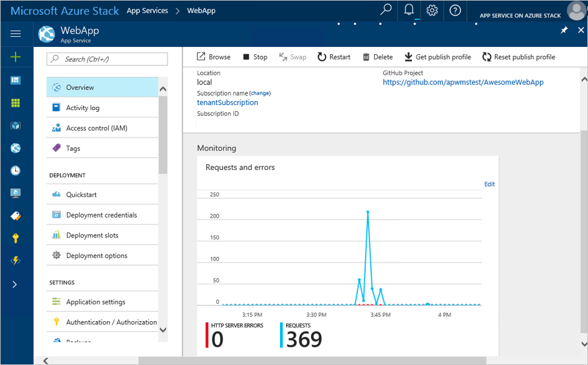The image size is (588, 365).
Task: Click the green plus New resource icon
Action: [16, 57]
